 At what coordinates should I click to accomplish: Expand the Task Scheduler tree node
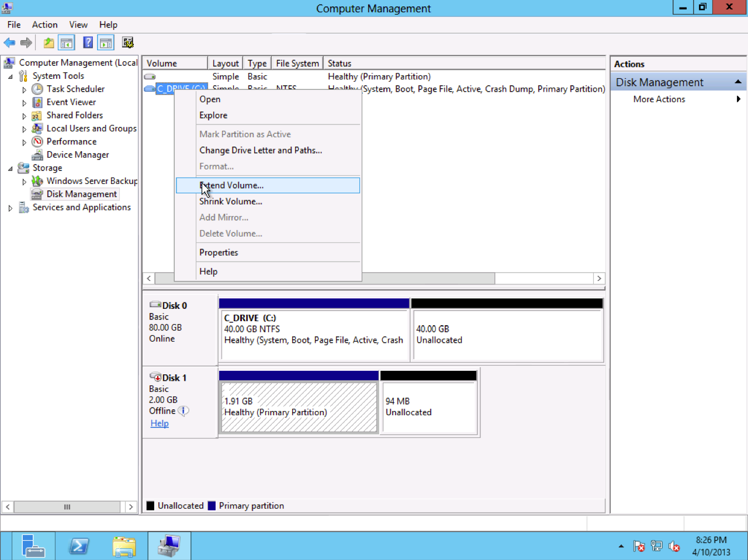[24, 90]
